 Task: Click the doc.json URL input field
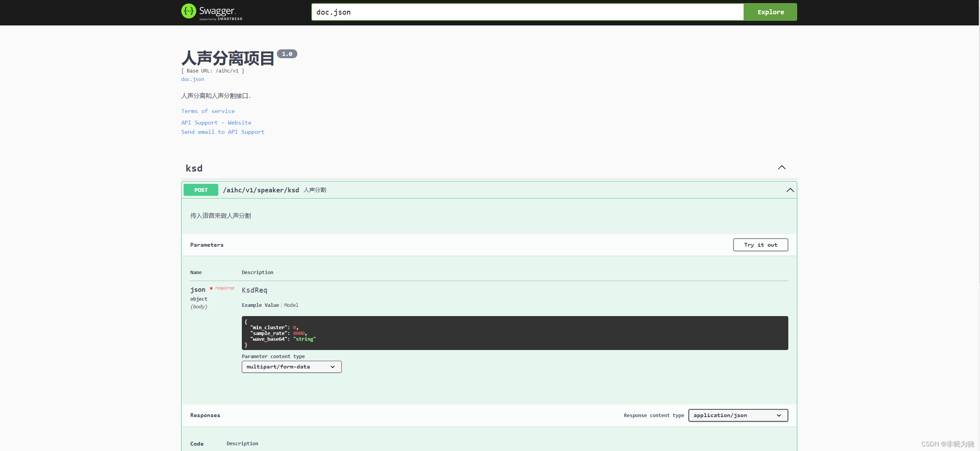527,12
